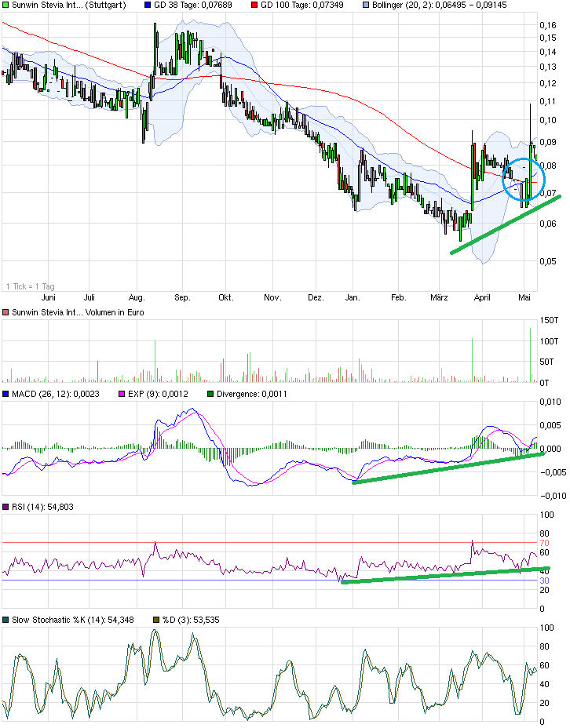The width and height of the screenshot is (570, 728).
Task: Click the blue GD 38 Tage legend swatch
Action: click(x=148, y=5)
